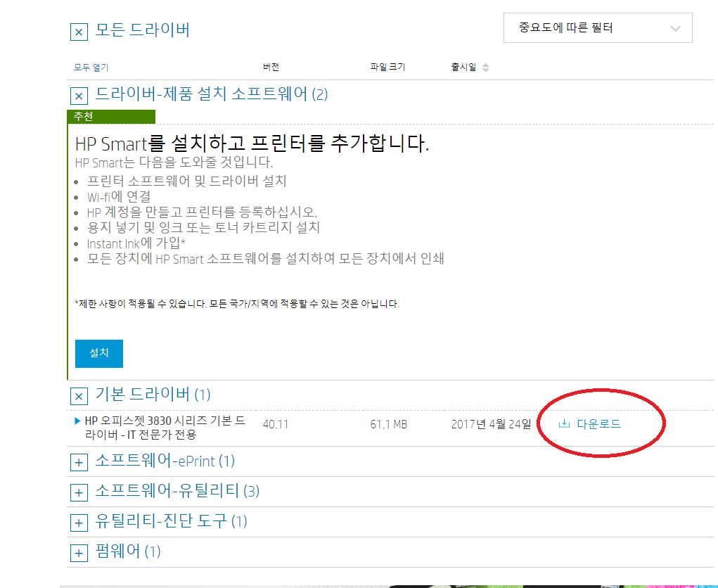Expand the 소프트웨어-ePrint section
This screenshot has height=588, width=718.
pyautogui.click(x=79, y=463)
